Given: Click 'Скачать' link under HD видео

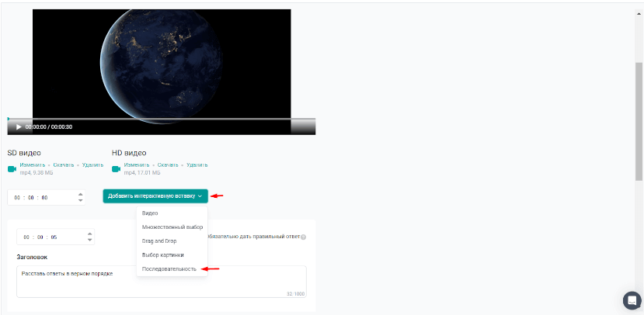Looking at the screenshot, I should [x=168, y=165].
